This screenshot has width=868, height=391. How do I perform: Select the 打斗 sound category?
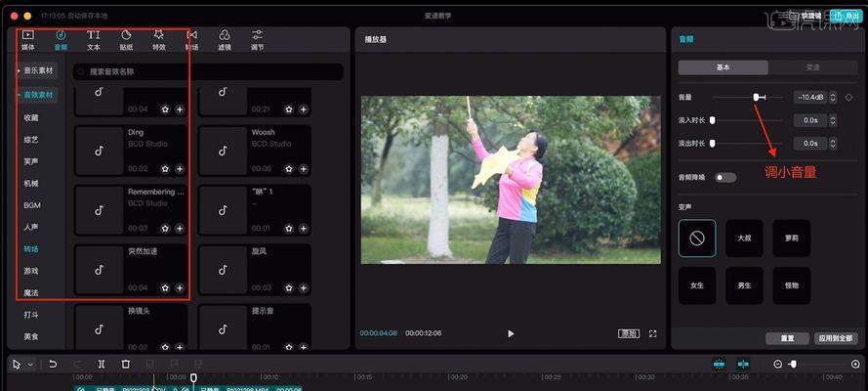click(31, 315)
